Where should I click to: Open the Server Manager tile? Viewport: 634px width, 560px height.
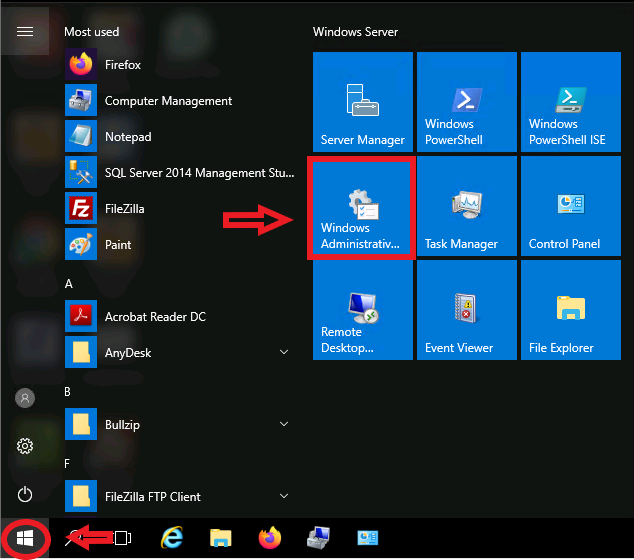[363, 102]
